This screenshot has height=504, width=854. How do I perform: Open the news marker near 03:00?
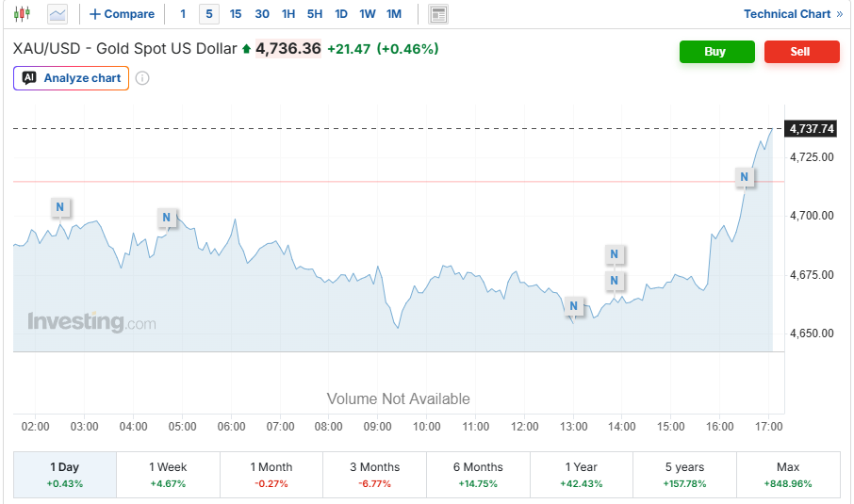coord(60,207)
